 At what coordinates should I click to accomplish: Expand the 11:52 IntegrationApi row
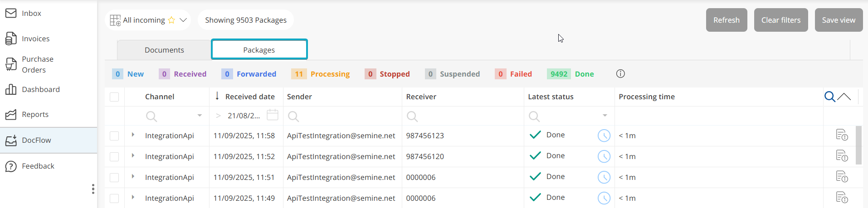point(133,155)
